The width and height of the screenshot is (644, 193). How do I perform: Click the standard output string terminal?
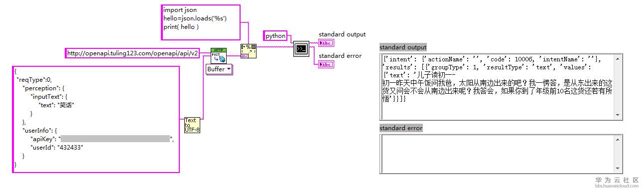326,43
